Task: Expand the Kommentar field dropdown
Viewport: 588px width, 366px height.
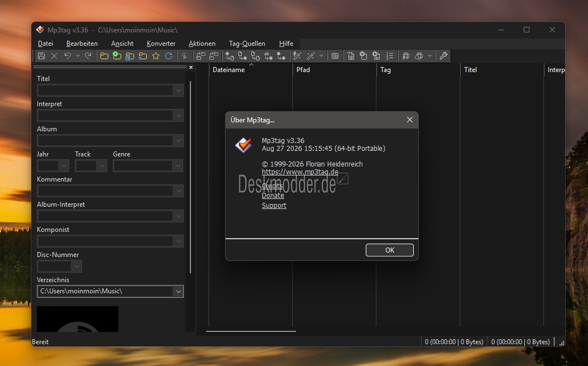Action: tap(178, 191)
